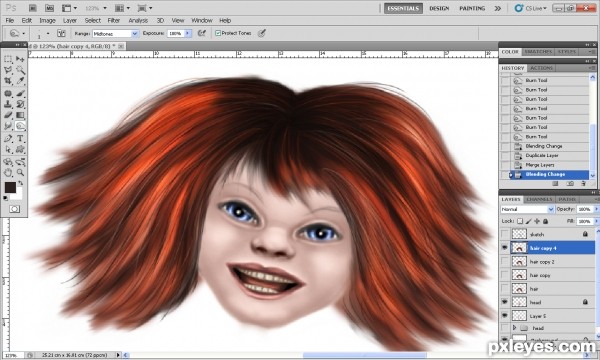Swap foreground and background colors
The image size is (600, 360).
tap(20, 183)
